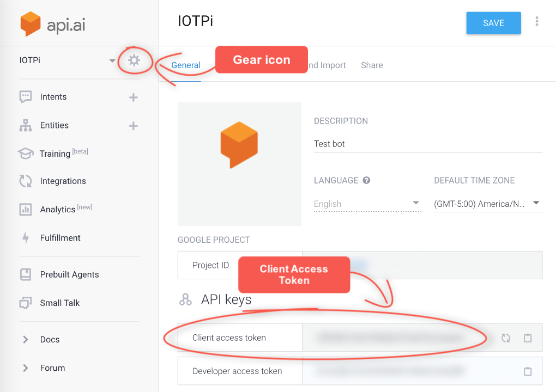Image resolution: width=556 pixels, height=392 pixels.
Task: Go to Integrations page
Action: (63, 181)
